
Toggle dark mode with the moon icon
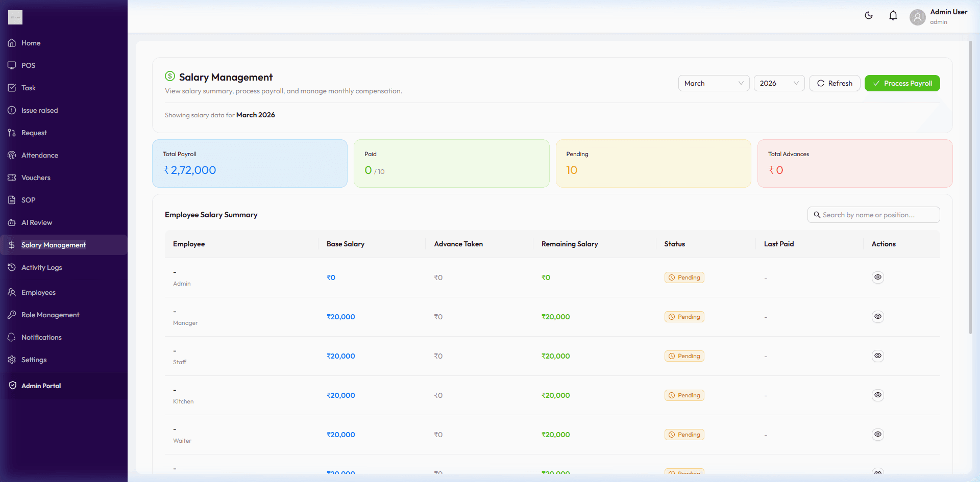point(868,16)
